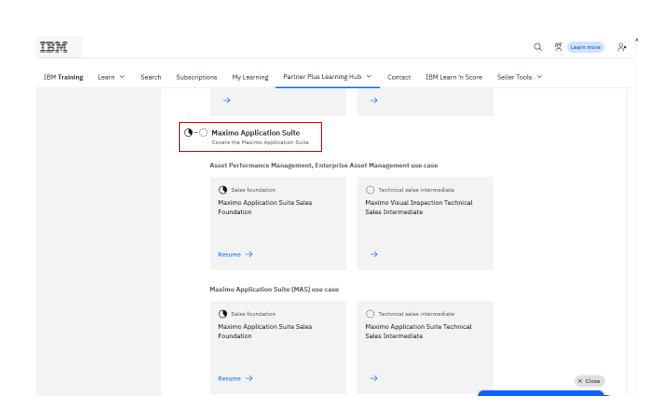
Task: Open the user profile icon
Action: pos(621,47)
